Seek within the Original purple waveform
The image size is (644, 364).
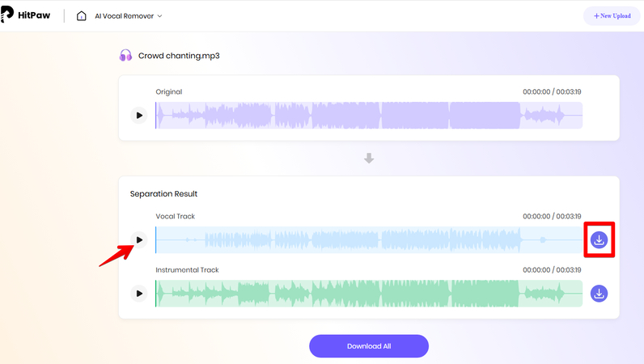[x=368, y=116]
